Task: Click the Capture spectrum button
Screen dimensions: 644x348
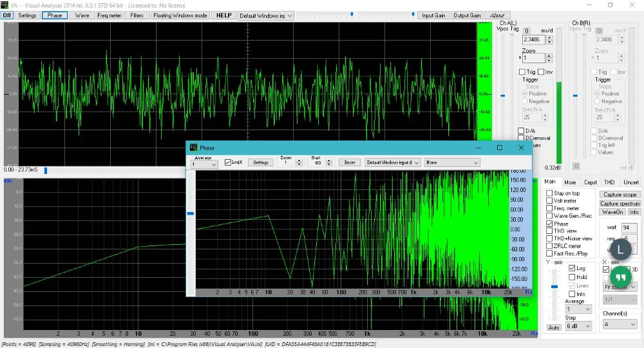Action: (x=620, y=204)
